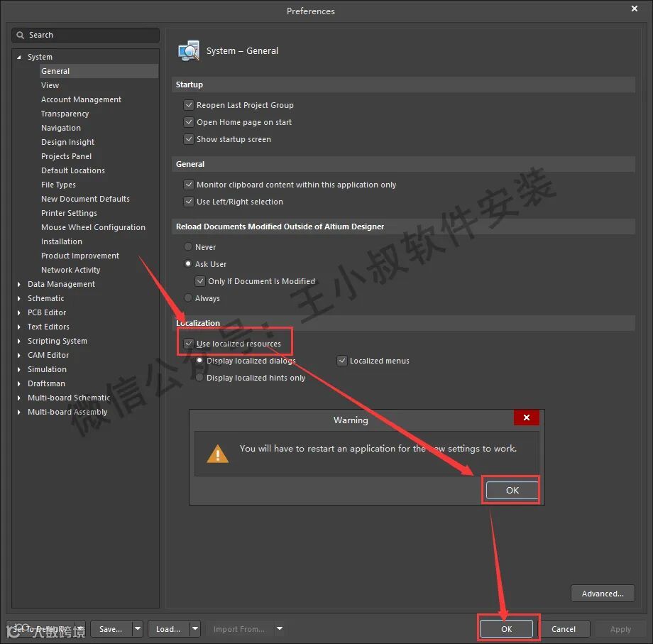Select the Ask User radio option

pos(188,264)
